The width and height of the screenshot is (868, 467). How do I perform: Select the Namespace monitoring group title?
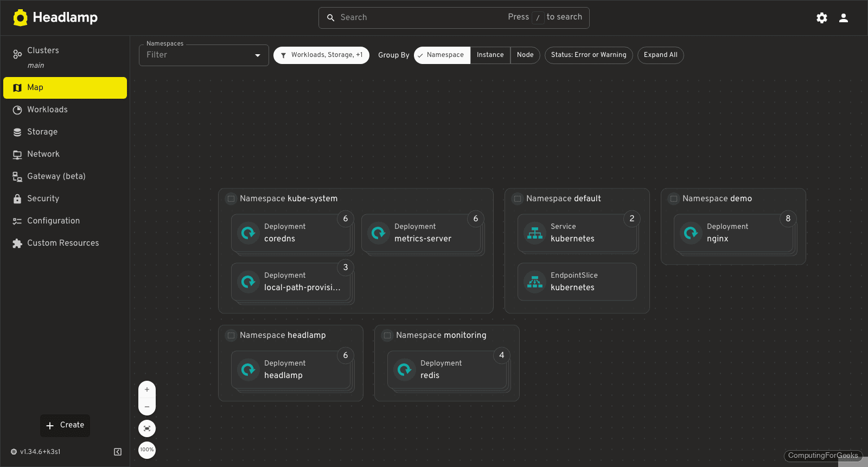441,336
